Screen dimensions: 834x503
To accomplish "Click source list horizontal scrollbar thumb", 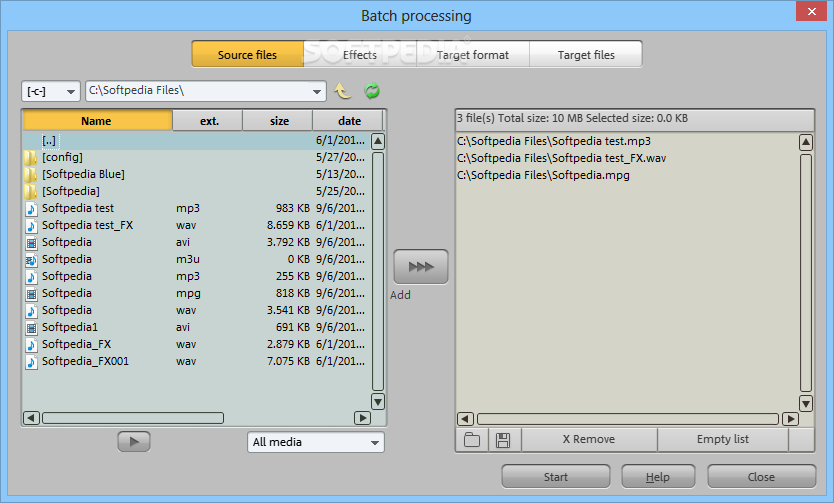I will coord(133,418).
